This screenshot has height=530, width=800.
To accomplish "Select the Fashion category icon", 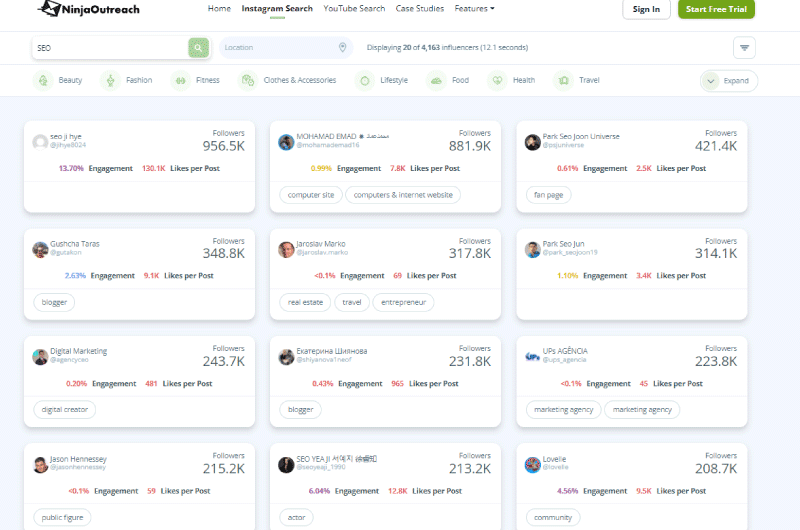I will tap(110, 81).
